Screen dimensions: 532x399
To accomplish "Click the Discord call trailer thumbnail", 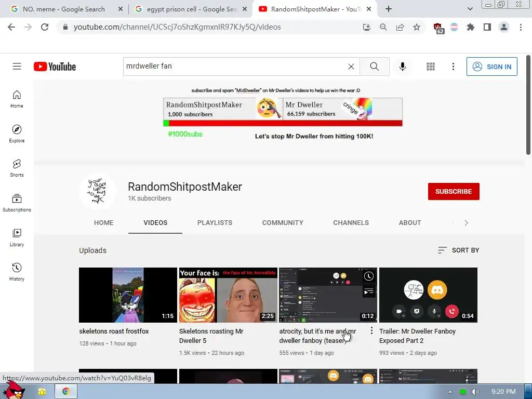I will (428, 295).
